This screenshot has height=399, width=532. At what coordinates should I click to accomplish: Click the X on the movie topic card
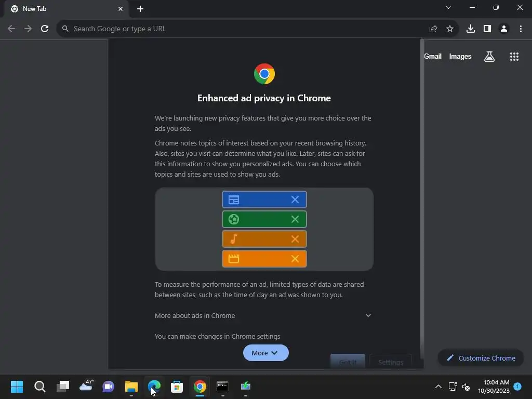click(x=295, y=259)
